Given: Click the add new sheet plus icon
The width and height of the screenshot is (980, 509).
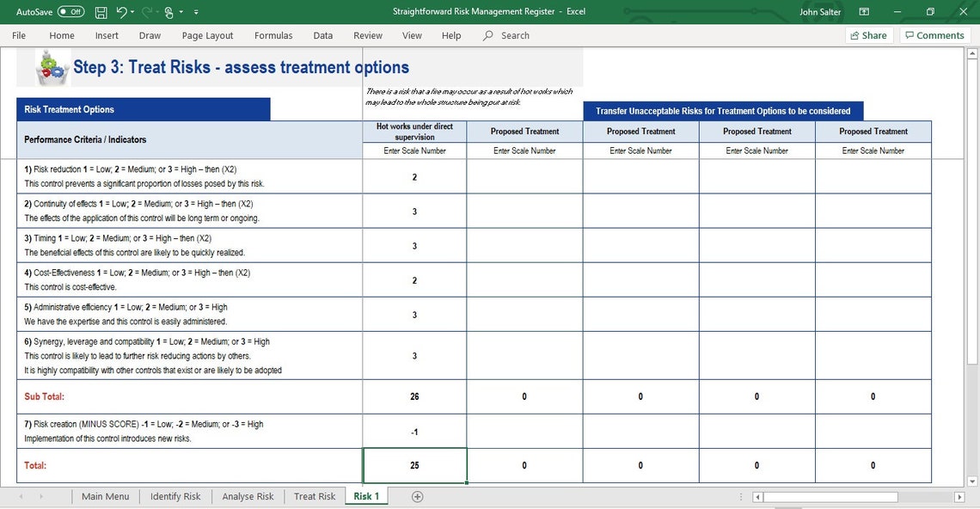Looking at the screenshot, I should (x=417, y=496).
